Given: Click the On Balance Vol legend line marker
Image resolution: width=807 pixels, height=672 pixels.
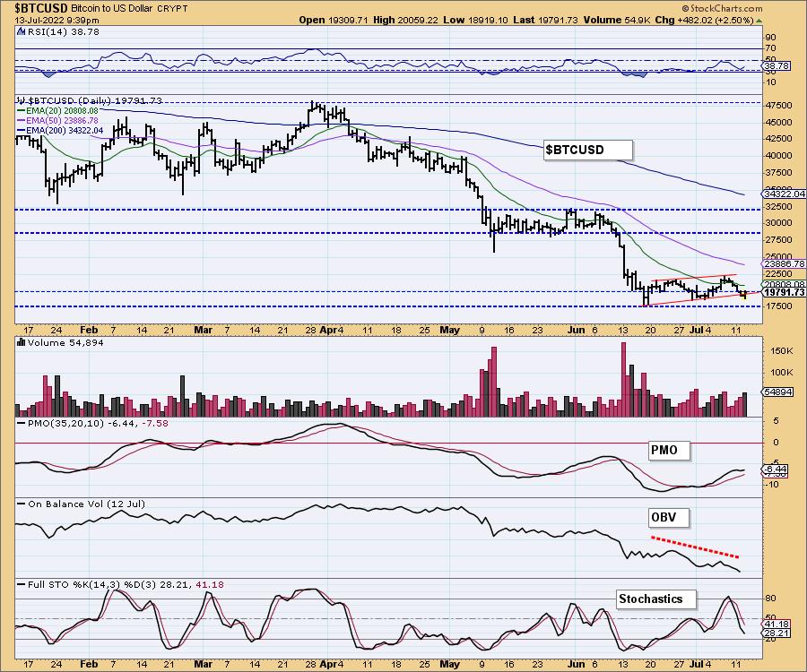Looking at the screenshot, I should pos(22,504).
